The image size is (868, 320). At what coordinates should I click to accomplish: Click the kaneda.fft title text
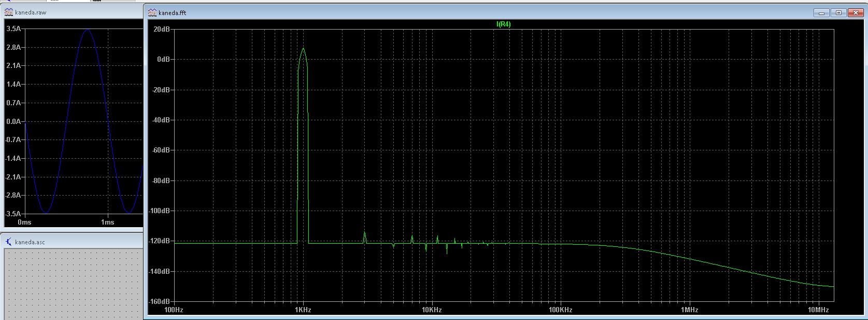tap(173, 13)
